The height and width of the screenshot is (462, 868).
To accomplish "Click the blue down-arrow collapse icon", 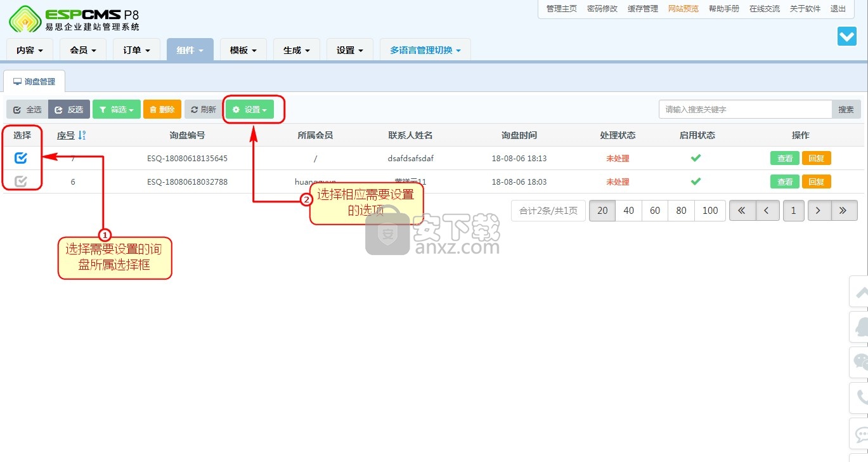I will point(846,36).
